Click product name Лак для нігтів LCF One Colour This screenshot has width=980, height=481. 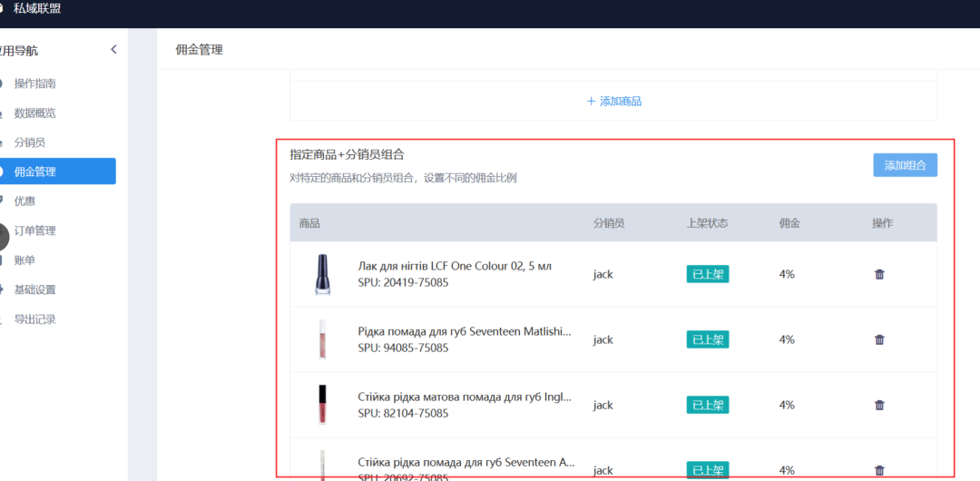455,266
